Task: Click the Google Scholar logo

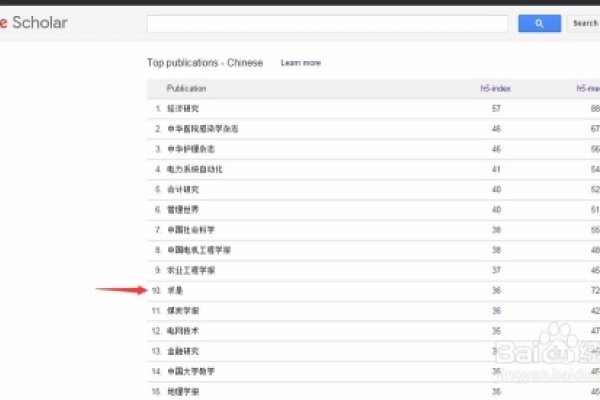Action: pos(34,23)
